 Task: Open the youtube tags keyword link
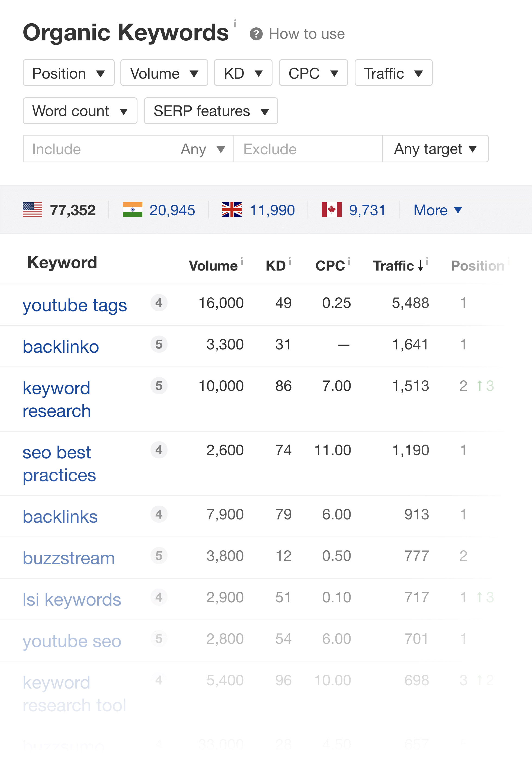point(75,305)
